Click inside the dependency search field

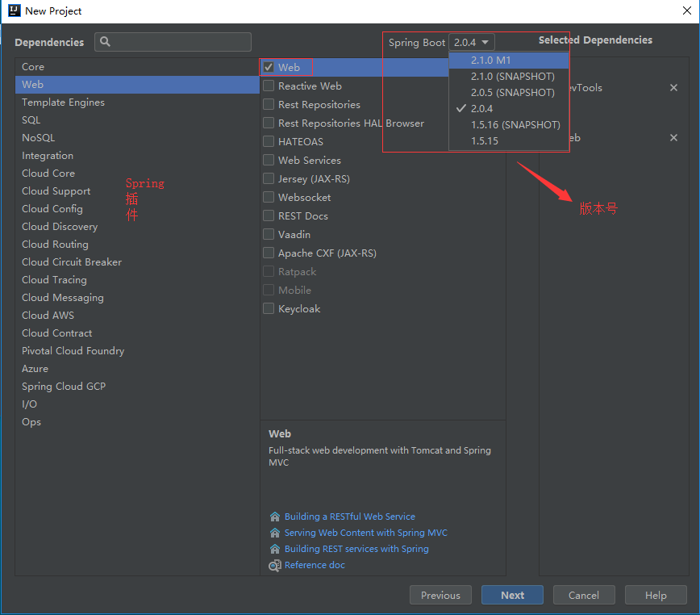[x=173, y=41]
